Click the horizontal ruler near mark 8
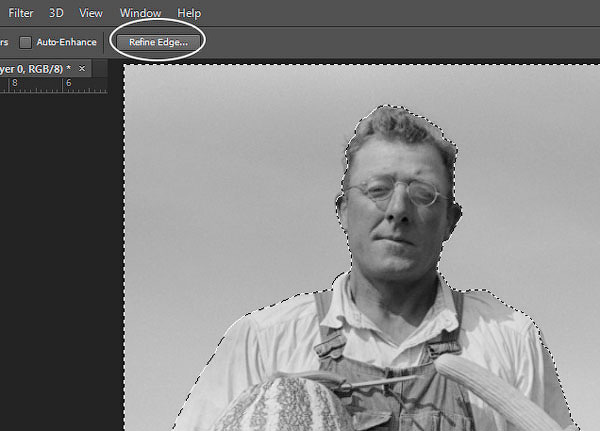Viewport: 600px width, 431px height. pos(15,85)
